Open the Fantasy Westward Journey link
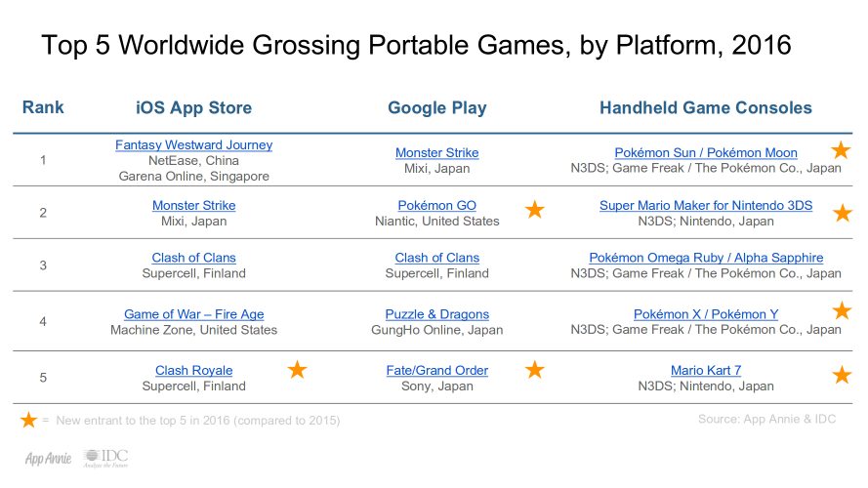The height and width of the screenshot is (488, 868). click(193, 145)
